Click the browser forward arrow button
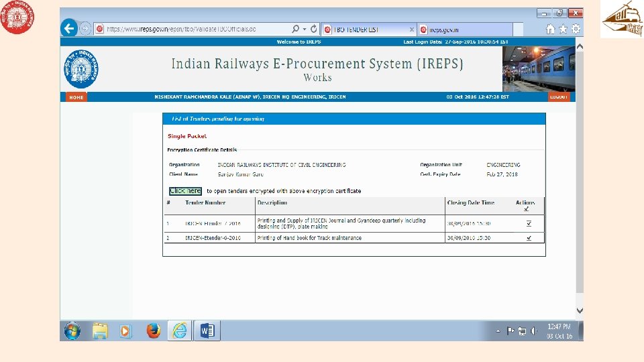The height and width of the screenshot is (362, 644). 85,29
